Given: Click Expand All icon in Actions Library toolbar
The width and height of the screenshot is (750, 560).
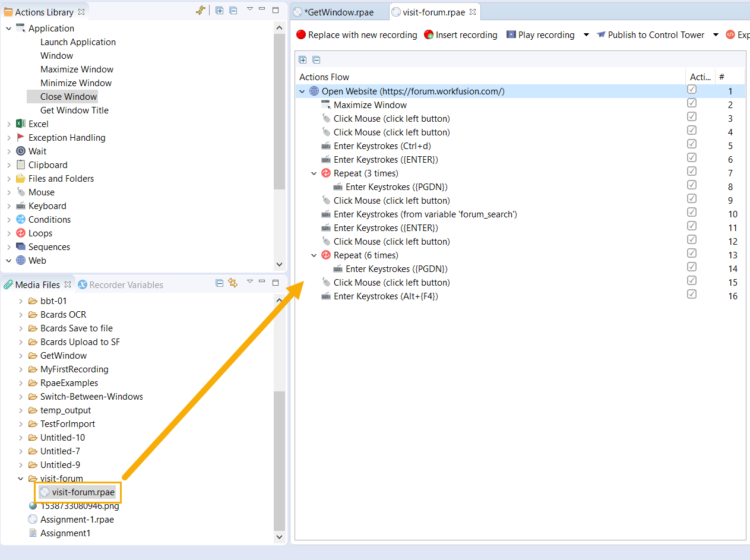Looking at the screenshot, I should pyautogui.click(x=219, y=10).
